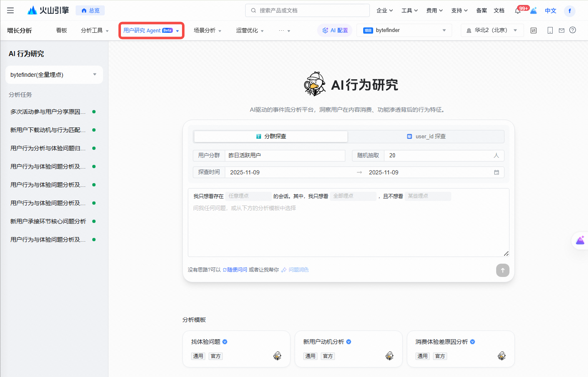The width and height of the screenshot is (588, 377).
Task: Click the 随便问问 link
Action: (235, 270)
